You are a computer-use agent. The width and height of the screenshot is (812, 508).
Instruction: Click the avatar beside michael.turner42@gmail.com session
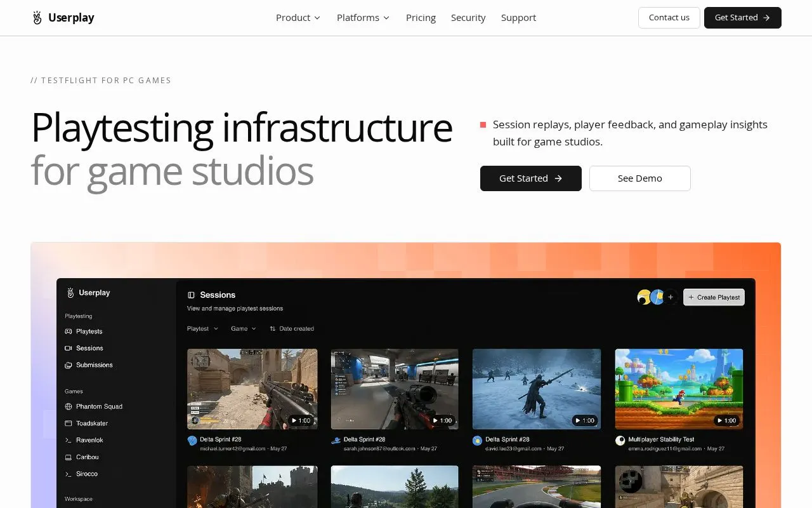[192, 441]
